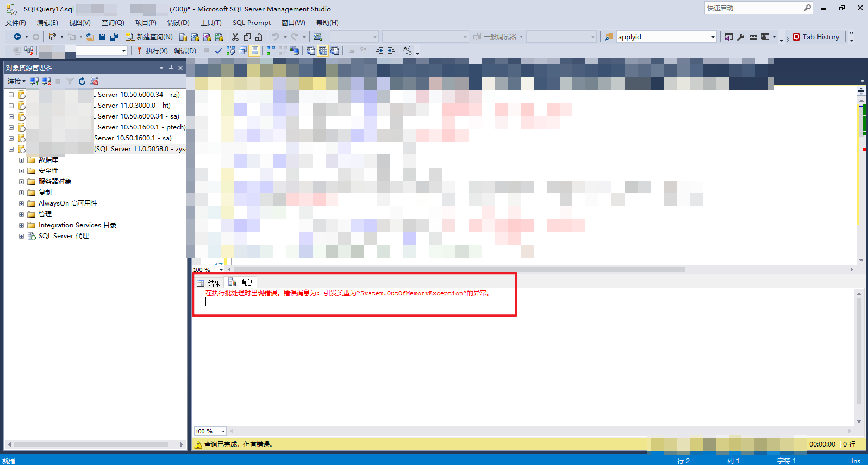
Task: Open the available databases dropdown
Action: coord(124,51)
